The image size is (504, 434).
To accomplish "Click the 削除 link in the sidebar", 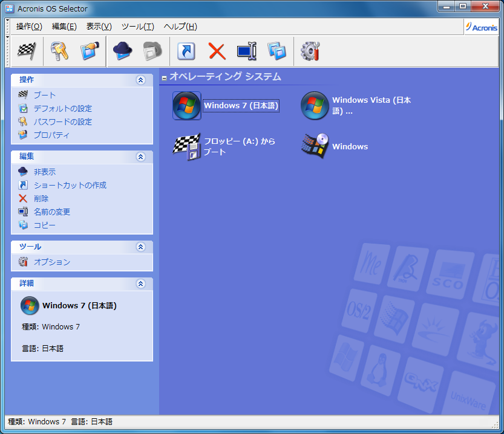I will coord(41,199).
